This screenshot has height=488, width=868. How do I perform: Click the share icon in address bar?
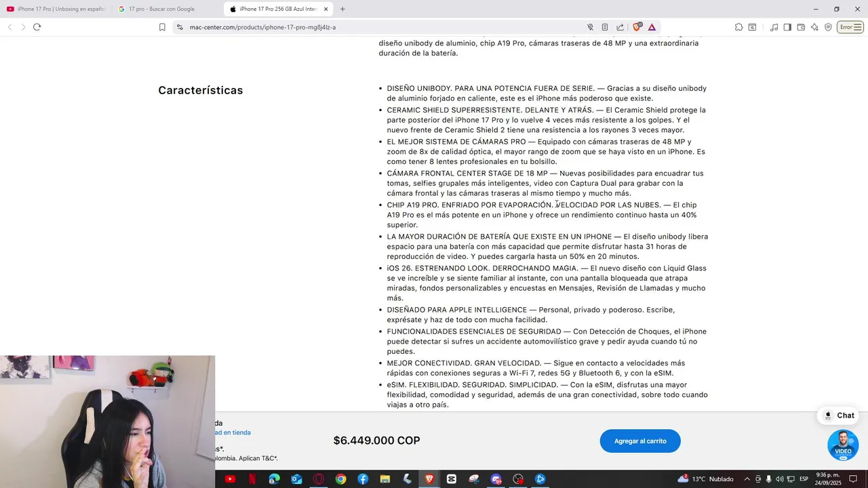point(620,27)
